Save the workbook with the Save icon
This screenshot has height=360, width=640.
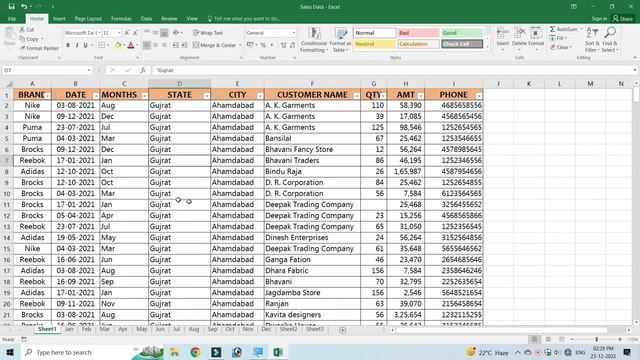coord(11,7)
